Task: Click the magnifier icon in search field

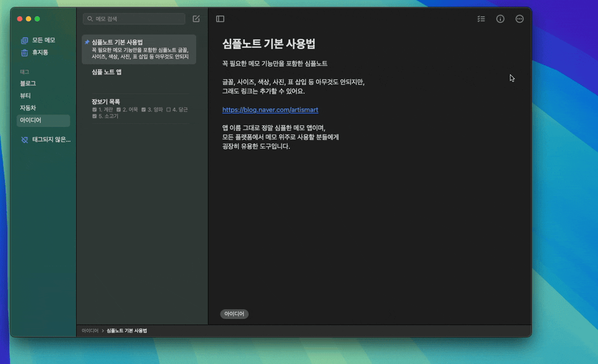Action: 90,19
